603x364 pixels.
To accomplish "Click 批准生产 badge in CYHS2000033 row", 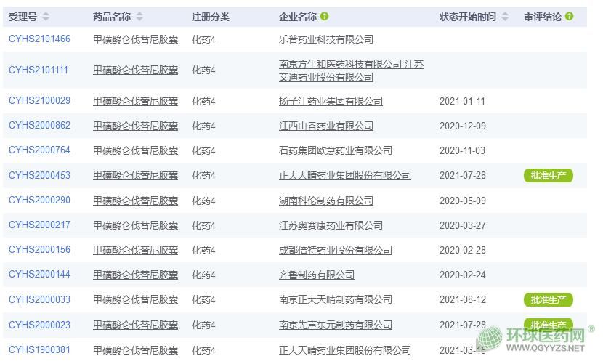I will [x=548, y=299].
